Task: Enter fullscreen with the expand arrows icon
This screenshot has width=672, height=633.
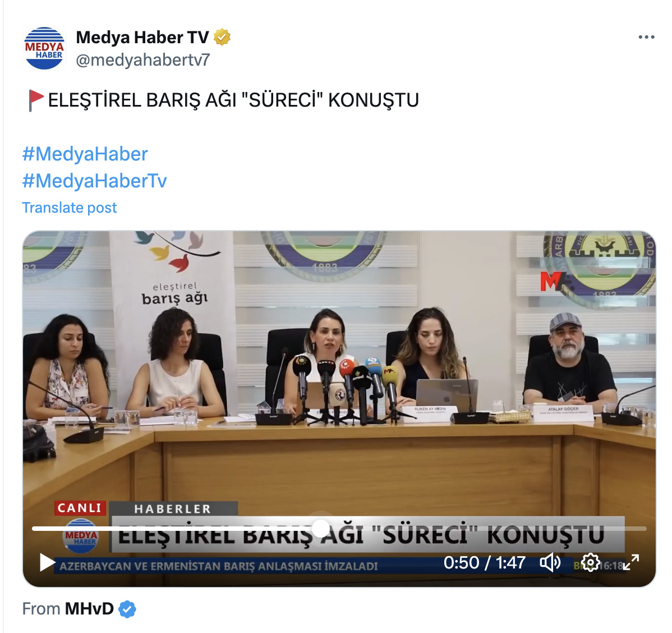Action: 631,562
